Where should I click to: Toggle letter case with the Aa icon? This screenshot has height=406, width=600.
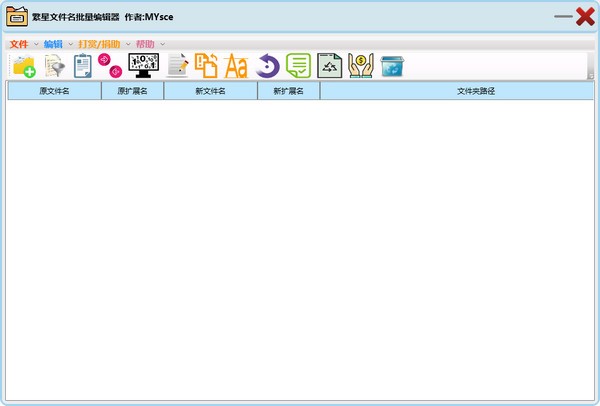pos(236,66)
